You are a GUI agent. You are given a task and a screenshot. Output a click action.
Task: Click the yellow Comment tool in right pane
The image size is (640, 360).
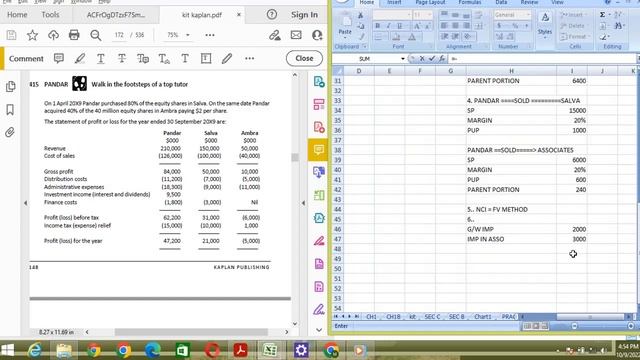pyautogui.click(x=318, y=150)
